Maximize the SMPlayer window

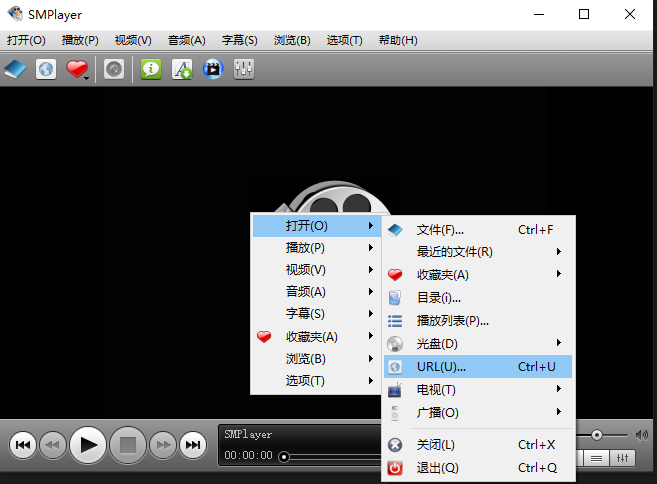584,14
